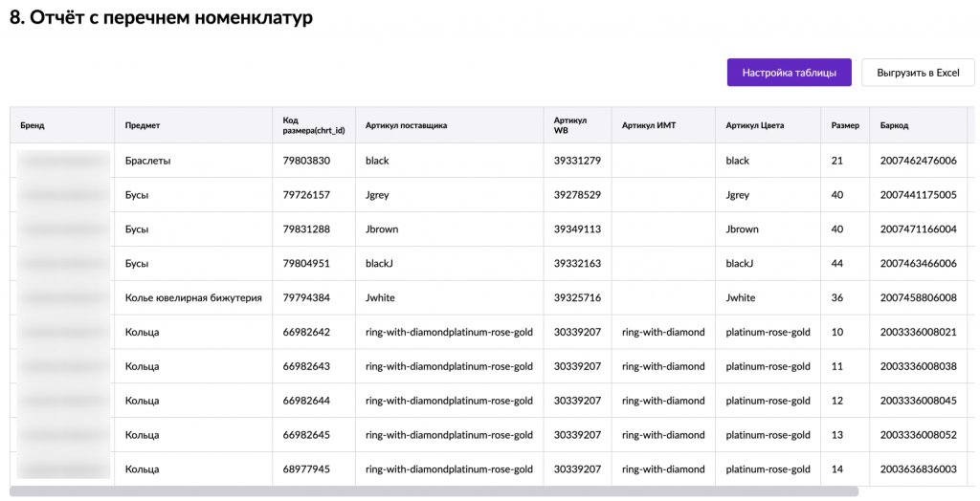Click Выгрузить в Excel button
The width and height of the screenshot is (980, 501).
[918, 73]
